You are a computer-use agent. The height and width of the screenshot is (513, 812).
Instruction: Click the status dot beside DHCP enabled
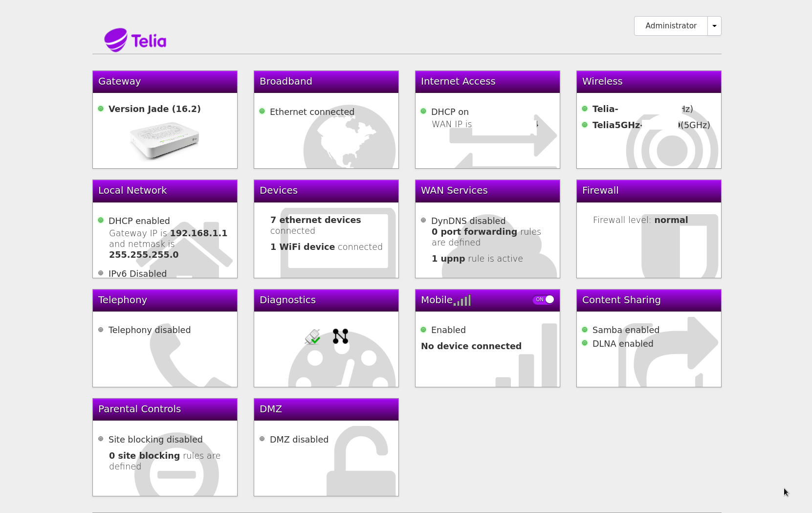[x=101, y=220]
